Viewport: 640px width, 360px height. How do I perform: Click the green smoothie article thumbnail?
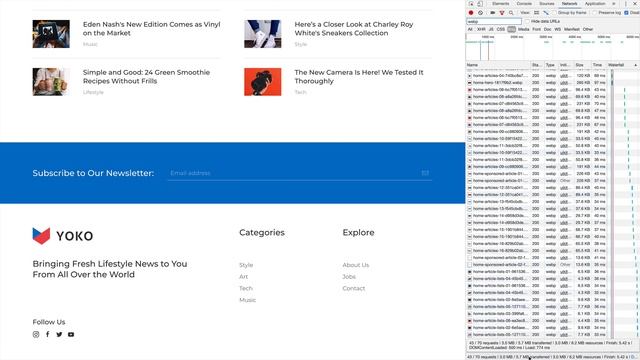click(x=51, y=82)
